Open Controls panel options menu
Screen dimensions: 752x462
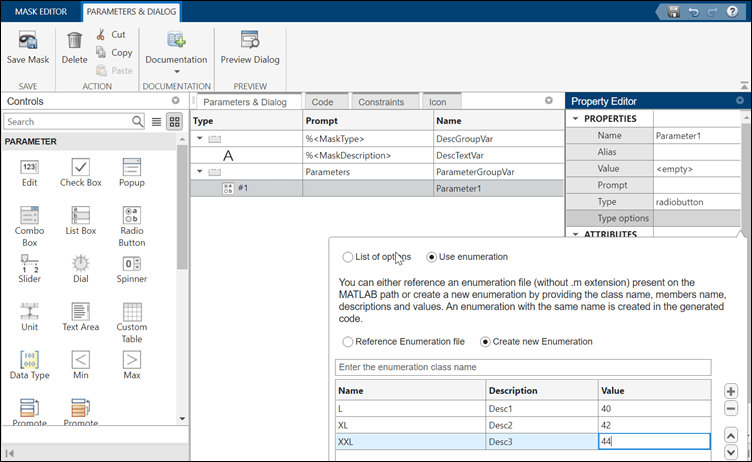[x=176, y=100]
